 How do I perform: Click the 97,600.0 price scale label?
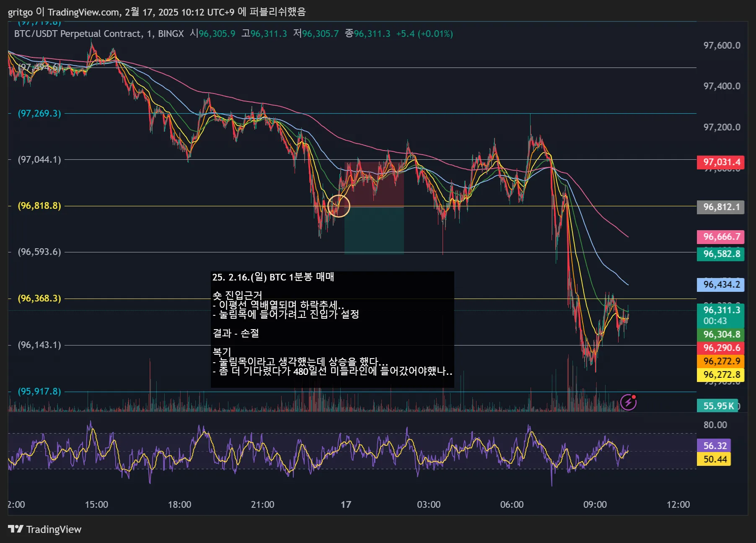[x=722, y=45]
